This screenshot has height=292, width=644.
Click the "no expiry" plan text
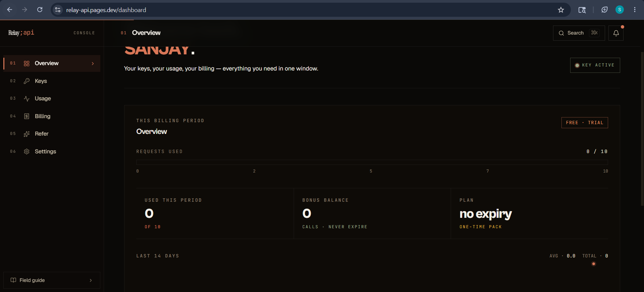[x=486, y=214]
